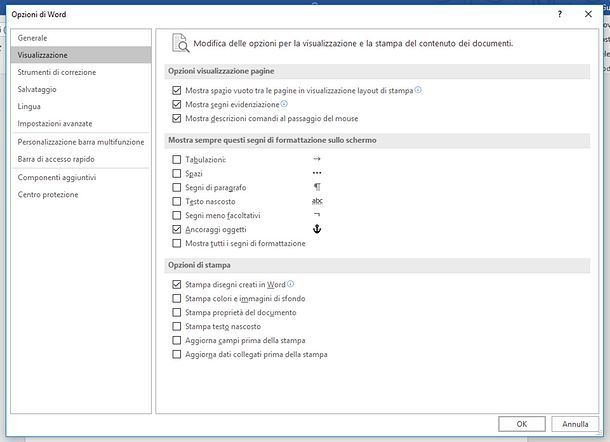
Task: Check the 'Testo nascosto' formatting mark option
Action: point(177,202)
